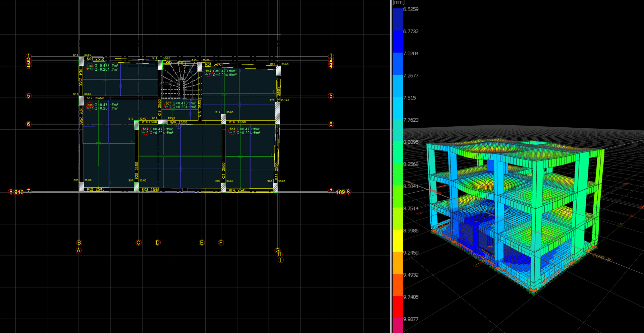The image size is (644, 333).
Task: Click the darkest blue swatch atop the legend
Action: 398,19
